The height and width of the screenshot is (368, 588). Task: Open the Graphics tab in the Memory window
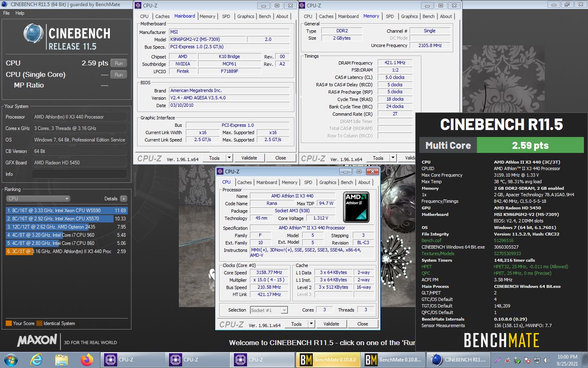[409, 16]
